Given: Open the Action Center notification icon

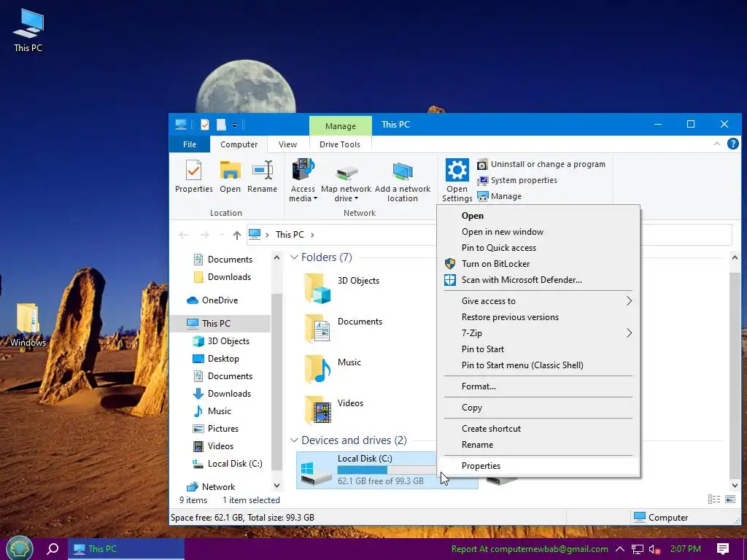Looking at the screenshot, I should [x=723, y=549].
